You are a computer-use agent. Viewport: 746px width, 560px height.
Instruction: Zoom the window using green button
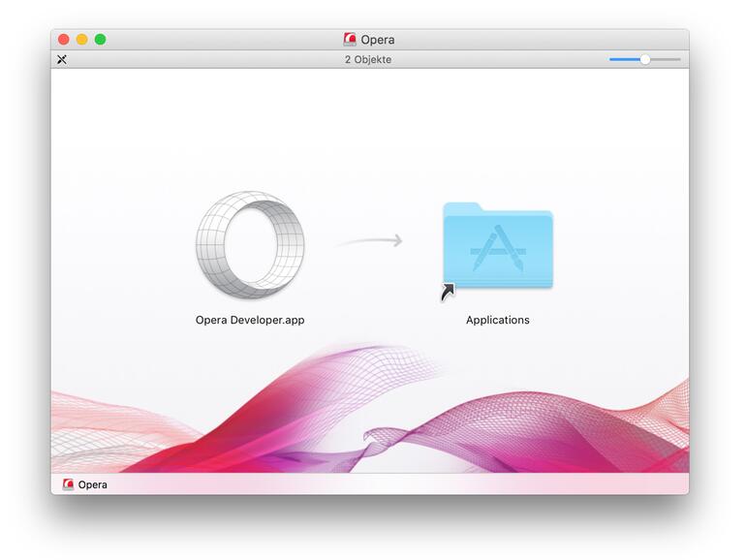[x=101, y=40]
